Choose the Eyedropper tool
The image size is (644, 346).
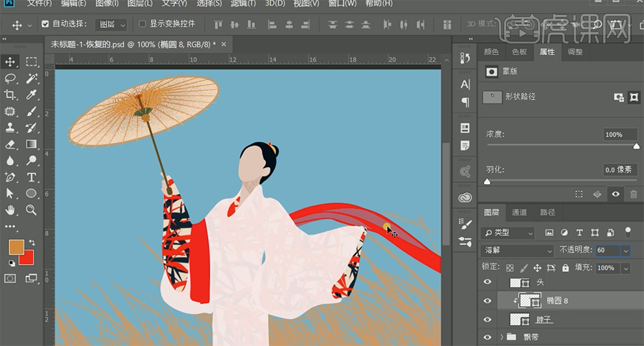pyautogui.click(x=31, y=96)
